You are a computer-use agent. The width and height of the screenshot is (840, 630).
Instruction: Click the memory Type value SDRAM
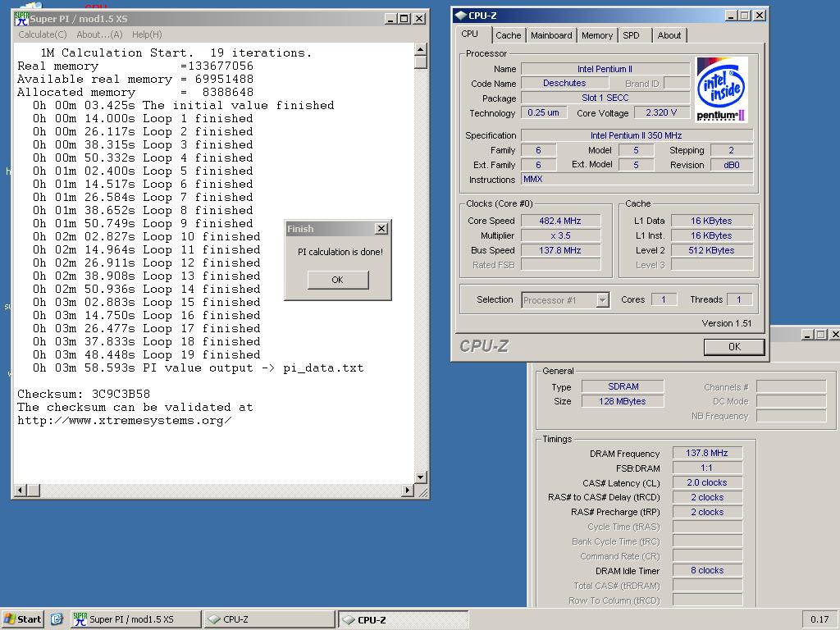click(x=623, y=386)
